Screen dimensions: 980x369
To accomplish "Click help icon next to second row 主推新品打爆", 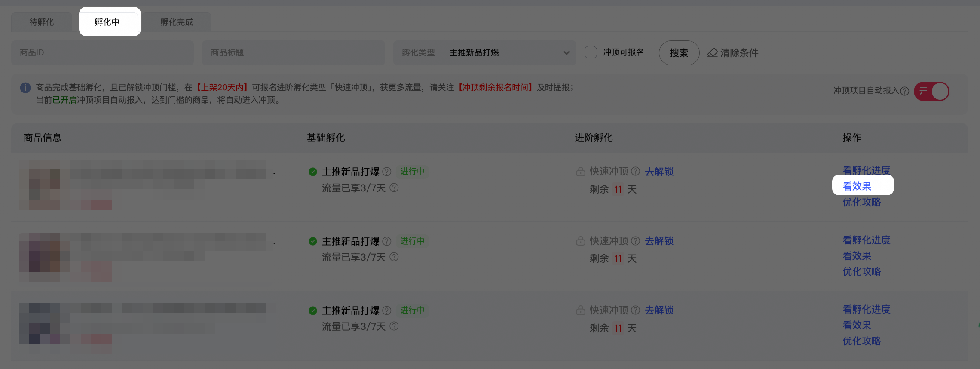I will [387, 241].
